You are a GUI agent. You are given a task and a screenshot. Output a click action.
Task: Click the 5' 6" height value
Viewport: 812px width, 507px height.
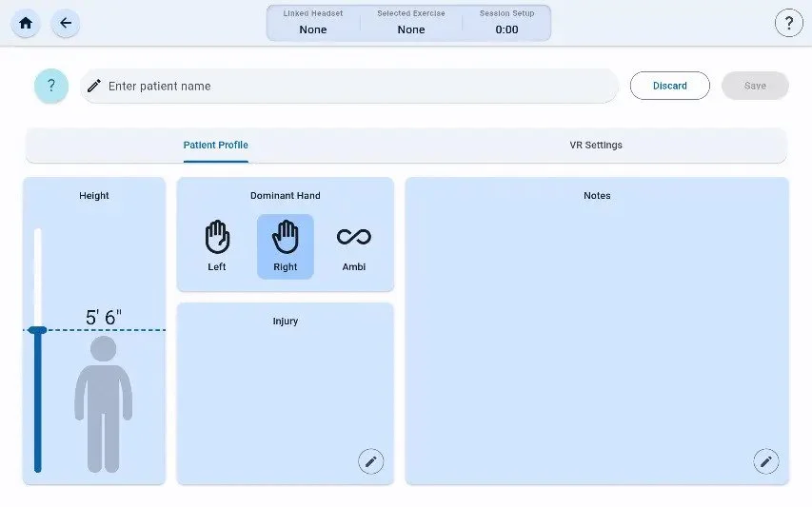click(104, 317)
